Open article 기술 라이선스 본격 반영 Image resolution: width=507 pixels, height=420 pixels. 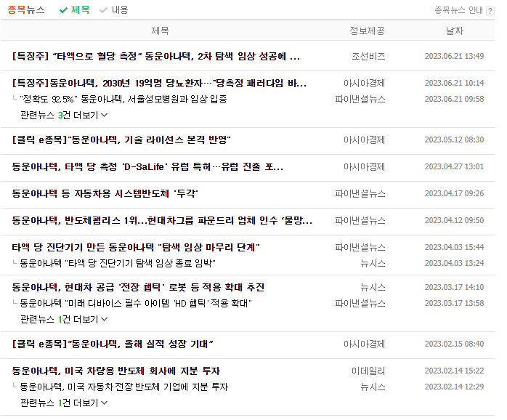pos(121,140)
